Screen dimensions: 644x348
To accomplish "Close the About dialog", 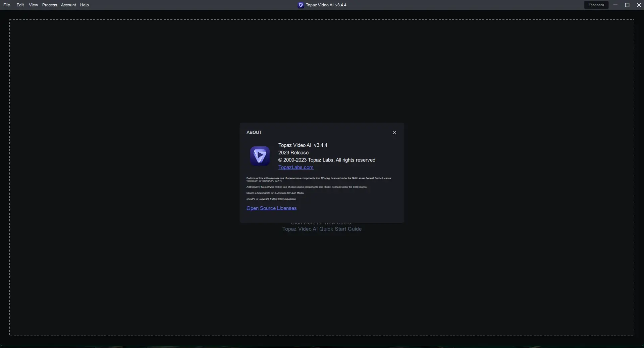I will tap(394, 133).
